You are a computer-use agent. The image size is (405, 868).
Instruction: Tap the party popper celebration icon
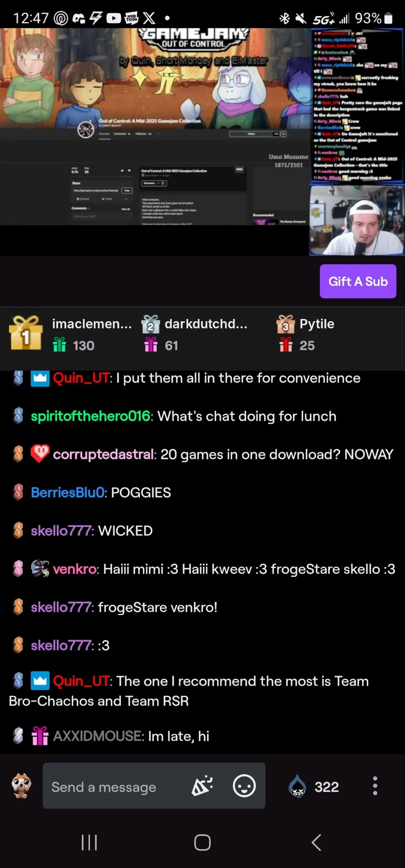(202, 786)
